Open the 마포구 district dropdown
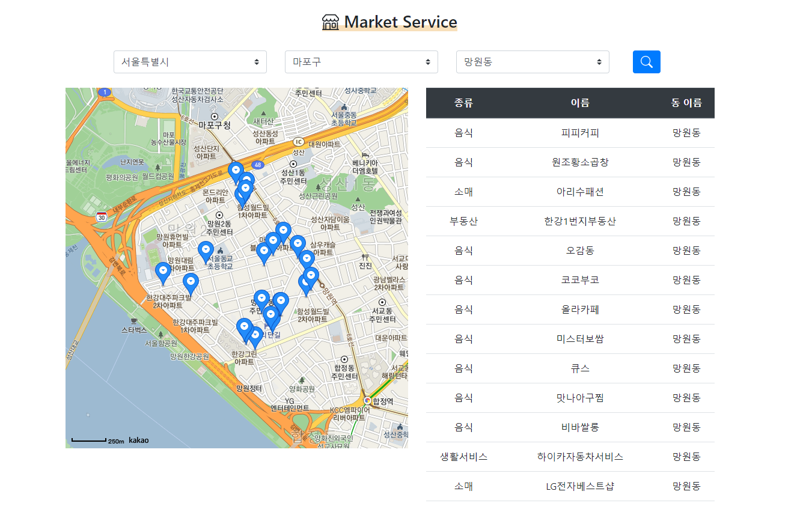Viewport: 812px width, 506px height. point(361,61)
